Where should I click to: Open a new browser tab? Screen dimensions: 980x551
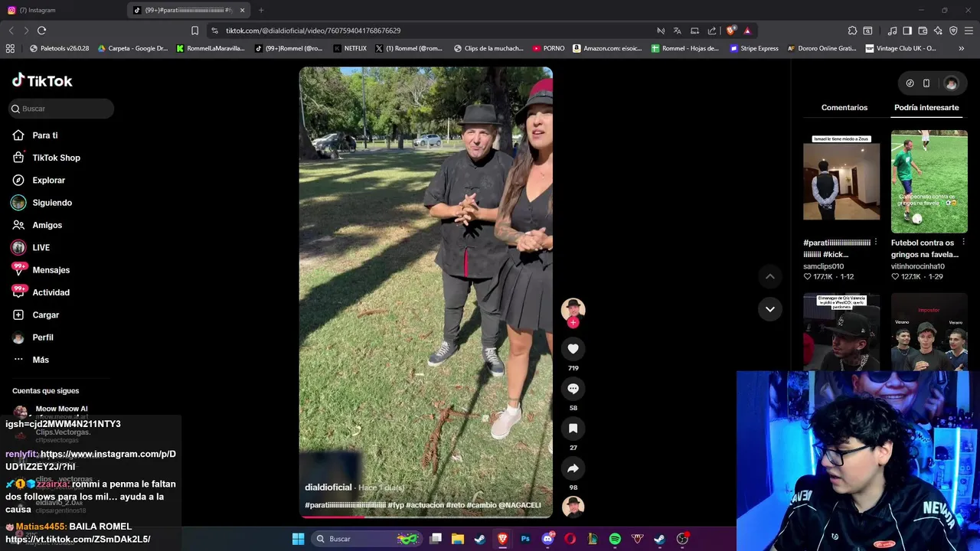tap(261, 10)
